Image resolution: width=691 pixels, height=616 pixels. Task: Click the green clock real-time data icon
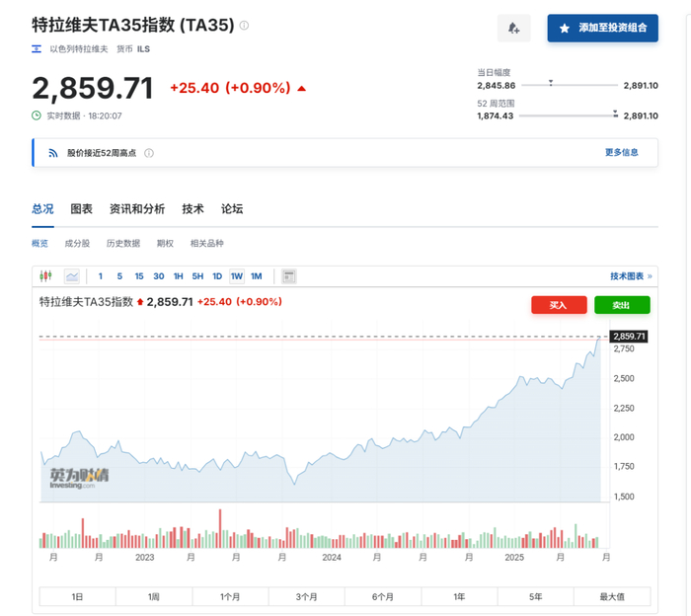[37, 115]
